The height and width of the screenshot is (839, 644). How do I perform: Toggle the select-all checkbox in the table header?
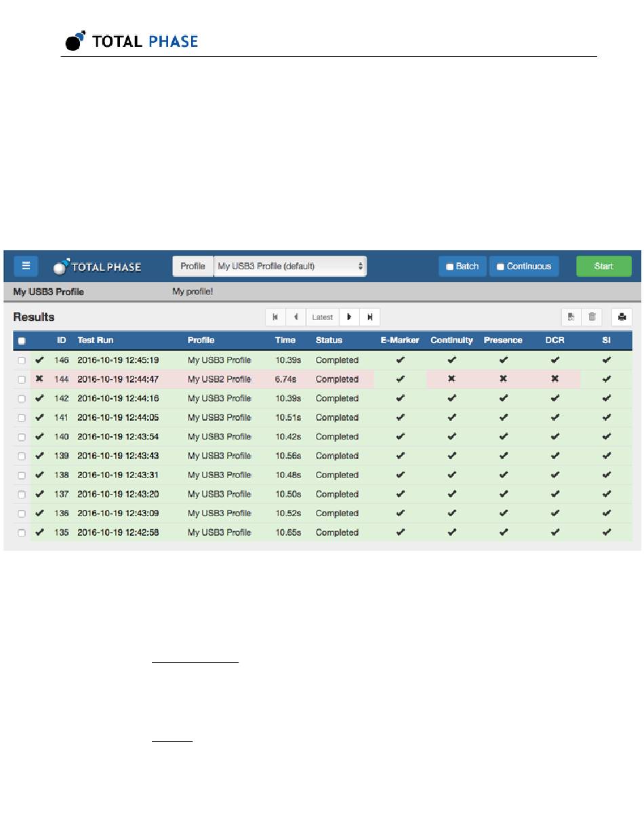click(22, 340)
